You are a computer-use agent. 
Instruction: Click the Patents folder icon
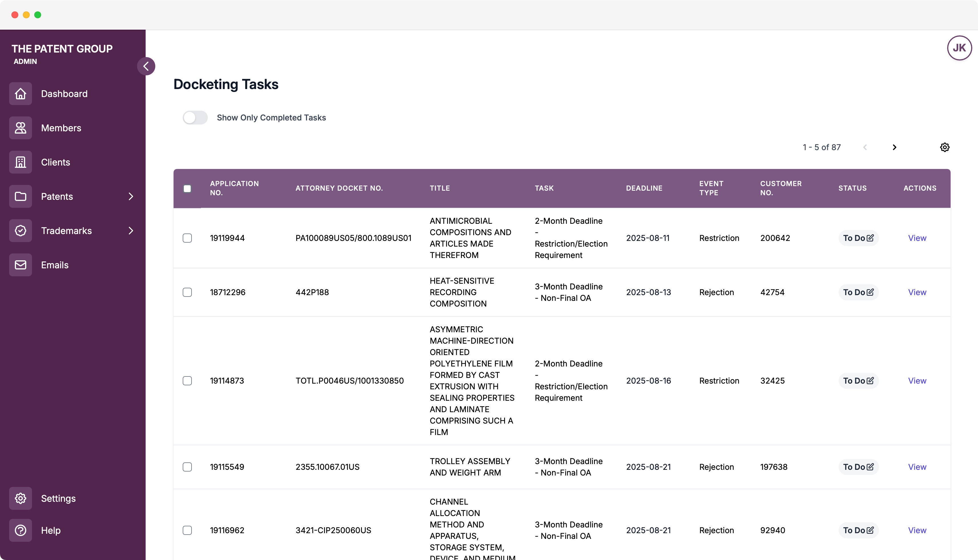click(x=20, y=196)
